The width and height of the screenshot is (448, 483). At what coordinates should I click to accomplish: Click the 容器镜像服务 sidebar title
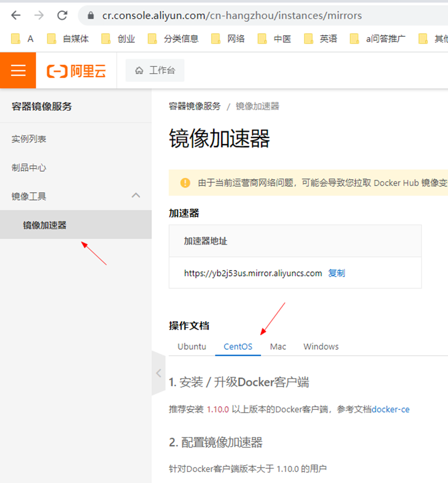(x=41, y=106)
